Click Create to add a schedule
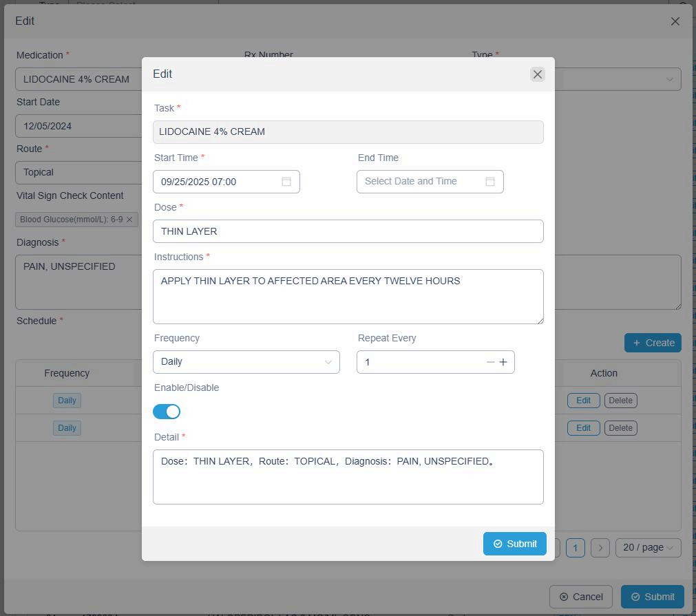696x616 pixels. [653, 343]
